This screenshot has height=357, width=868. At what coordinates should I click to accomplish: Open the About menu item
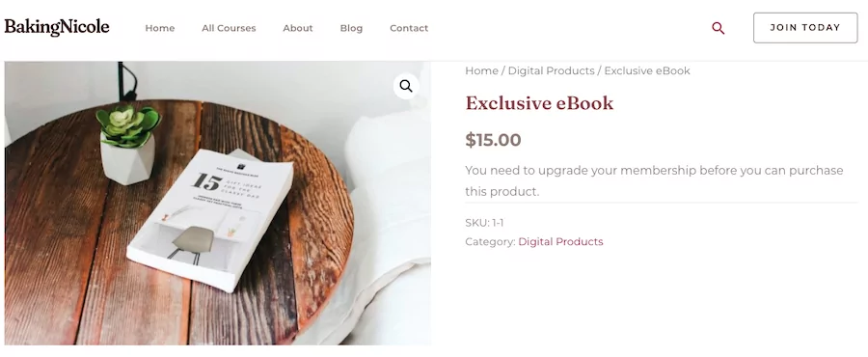pyautogui.click(x=298, y=28)
